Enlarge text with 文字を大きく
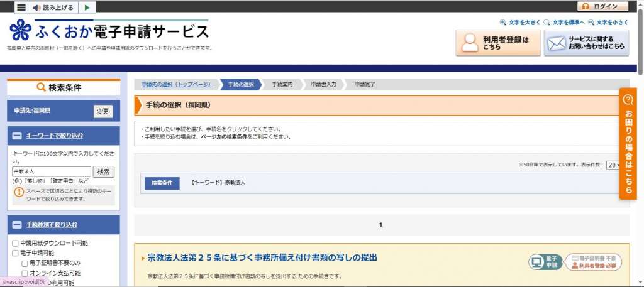The width and height of the screenshot is (644, 287). point(520,23)
